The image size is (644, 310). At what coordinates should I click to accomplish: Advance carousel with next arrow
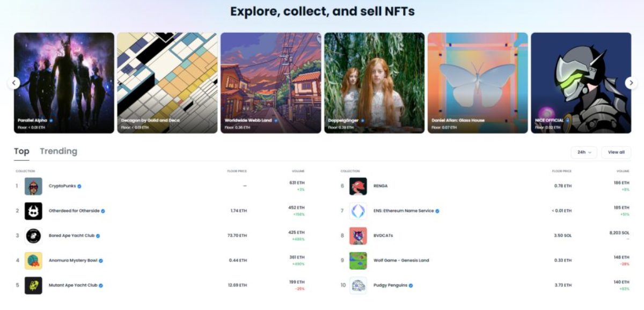631,83
